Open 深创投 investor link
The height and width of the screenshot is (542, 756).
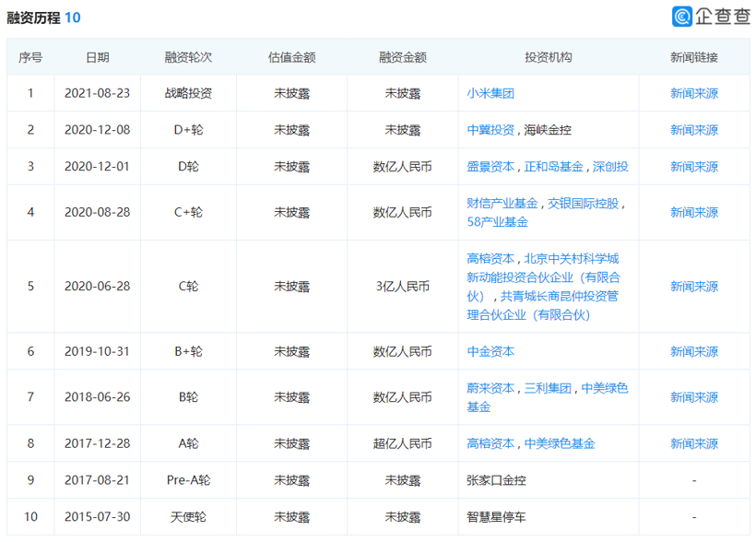610,166
